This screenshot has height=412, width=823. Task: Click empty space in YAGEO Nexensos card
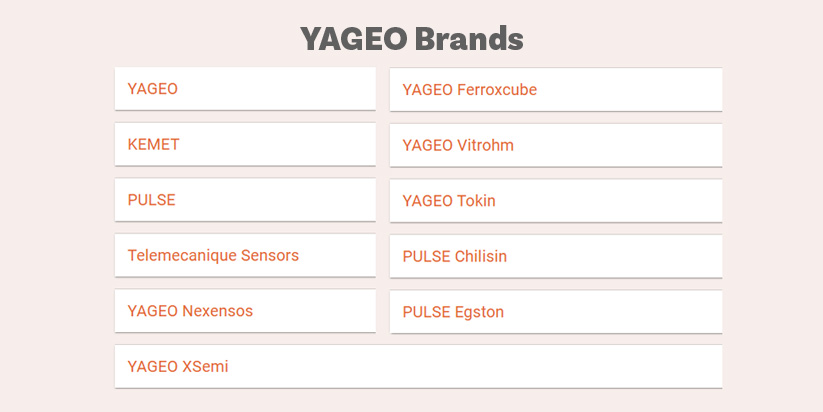point(320,311)
